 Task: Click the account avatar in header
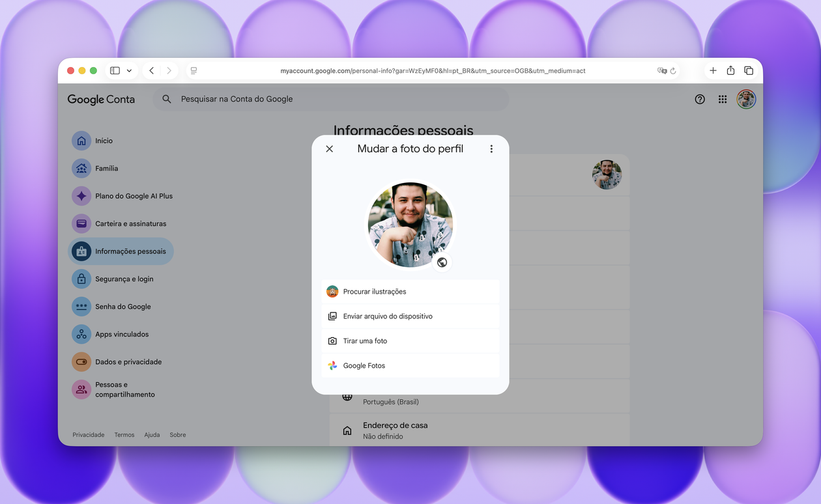[x=746, y=100]
